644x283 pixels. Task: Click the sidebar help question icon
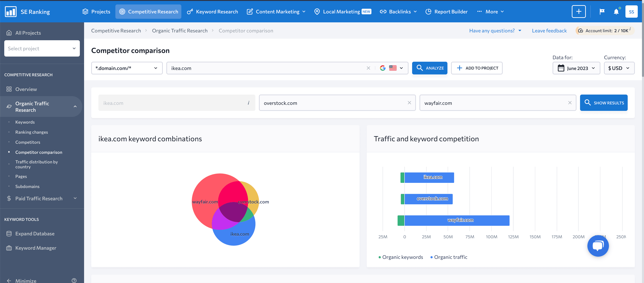tap(74, 280)
